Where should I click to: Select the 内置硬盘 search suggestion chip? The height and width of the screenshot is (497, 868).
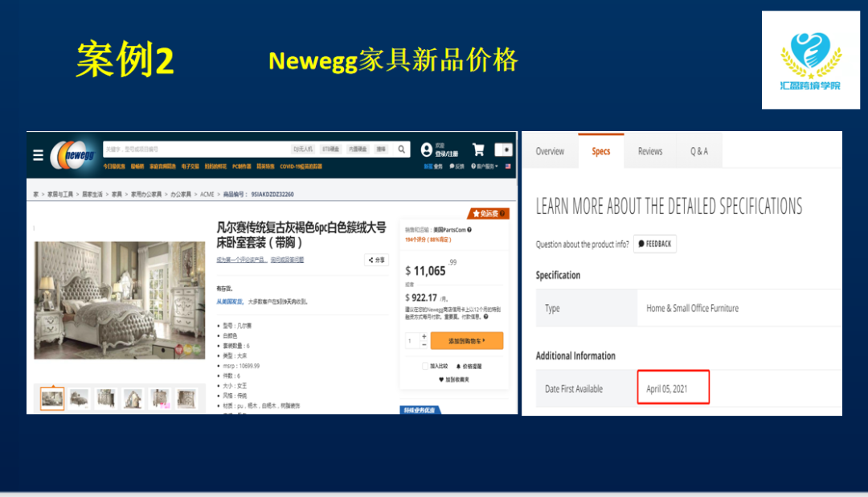(x=358, y=149)
